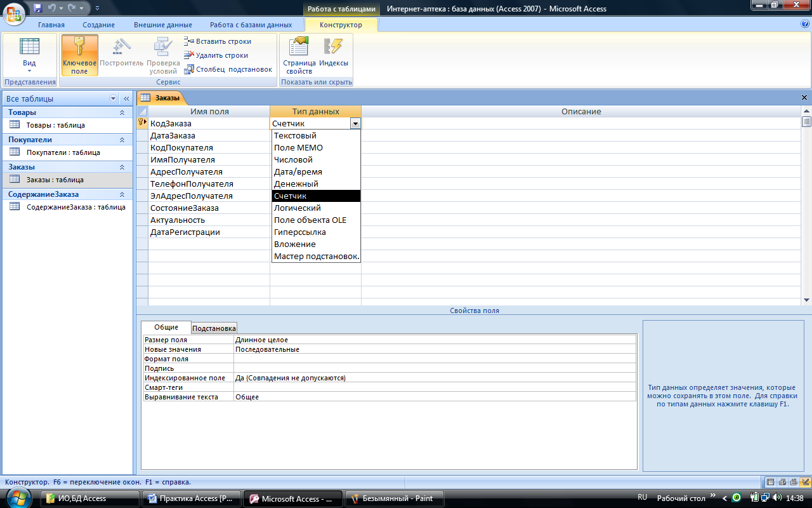The image size is (812, 508).
Task: Click data type combo box arrow for КодЗаказа
Action: (x=355, y=124)
